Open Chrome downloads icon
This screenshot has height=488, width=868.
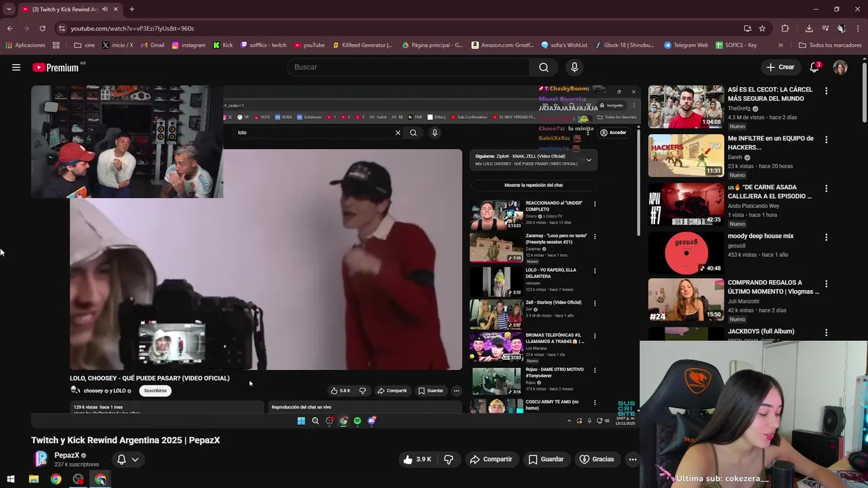[x=809, y=28]
